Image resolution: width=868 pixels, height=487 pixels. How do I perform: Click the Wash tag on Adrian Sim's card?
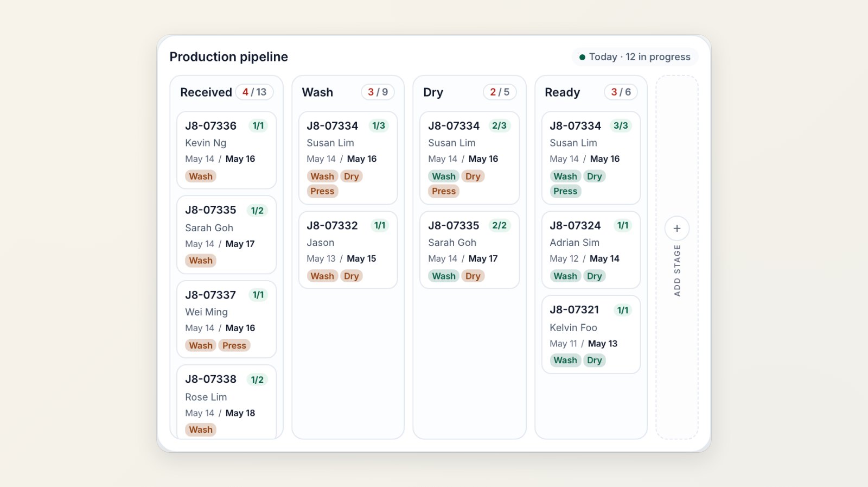pyautogui.click(x=565, y=276)
